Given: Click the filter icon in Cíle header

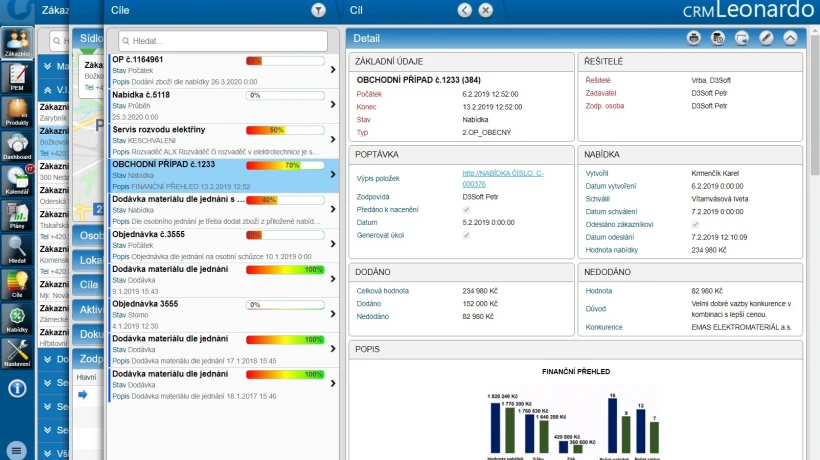Looking at the screenshot, I should (318, 10).
